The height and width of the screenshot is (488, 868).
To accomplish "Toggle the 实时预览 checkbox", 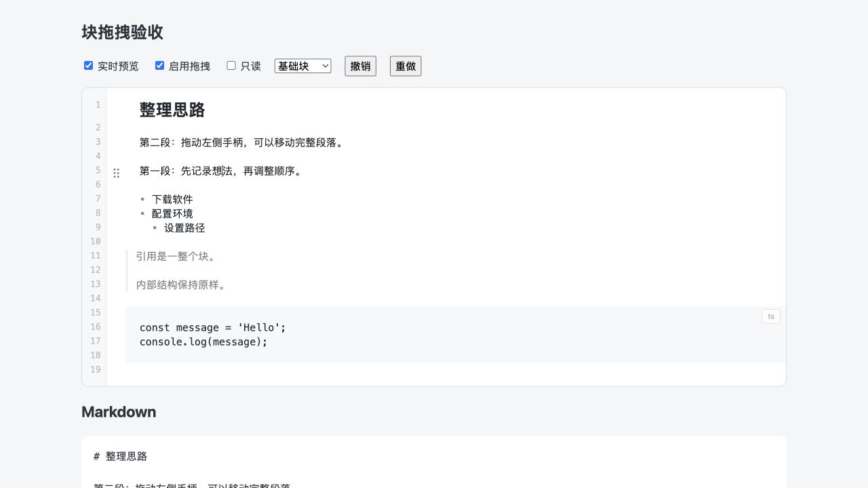I will (88, 65).
